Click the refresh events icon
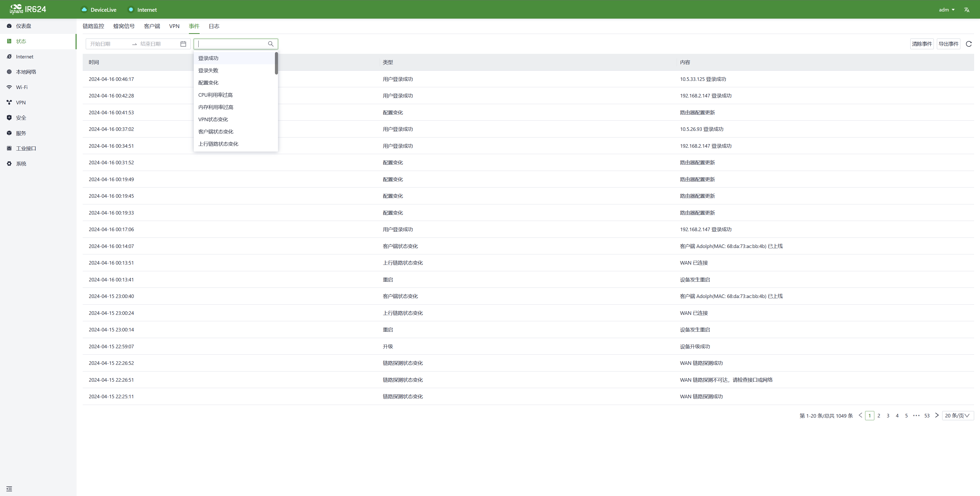The width and height of the screenshot is (980, 496). tap(969, 44)
